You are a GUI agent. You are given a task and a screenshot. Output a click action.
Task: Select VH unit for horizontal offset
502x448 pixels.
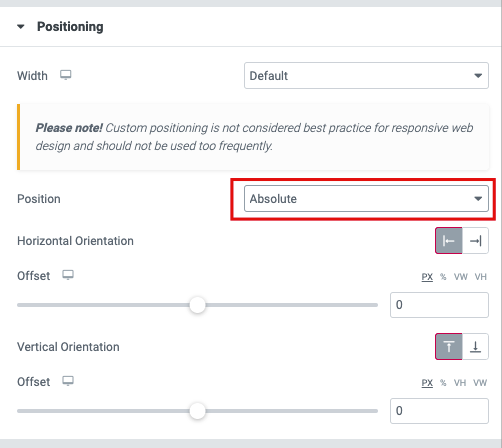(x=481, y=277)
